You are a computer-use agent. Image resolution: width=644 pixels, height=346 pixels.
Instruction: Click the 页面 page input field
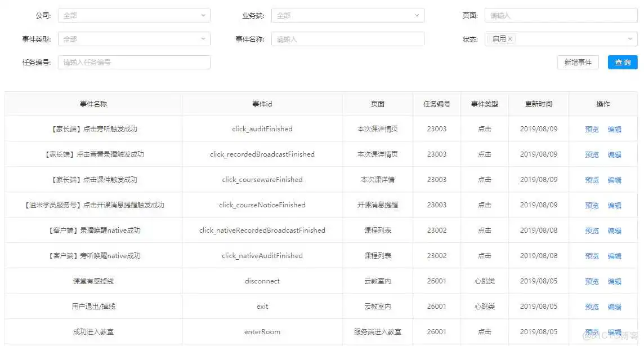[561, 15]
